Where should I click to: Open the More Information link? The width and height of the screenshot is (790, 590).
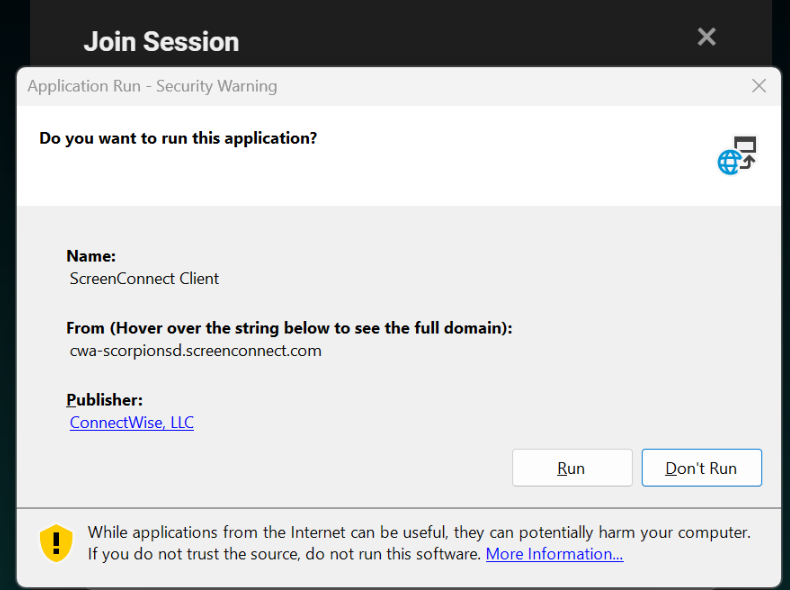[x=554, y=554]
